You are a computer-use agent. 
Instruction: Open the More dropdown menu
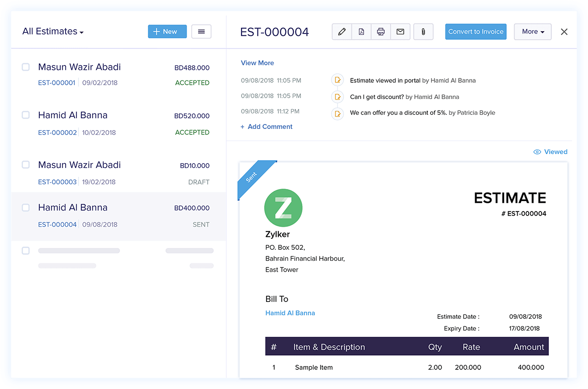(533, 32)
